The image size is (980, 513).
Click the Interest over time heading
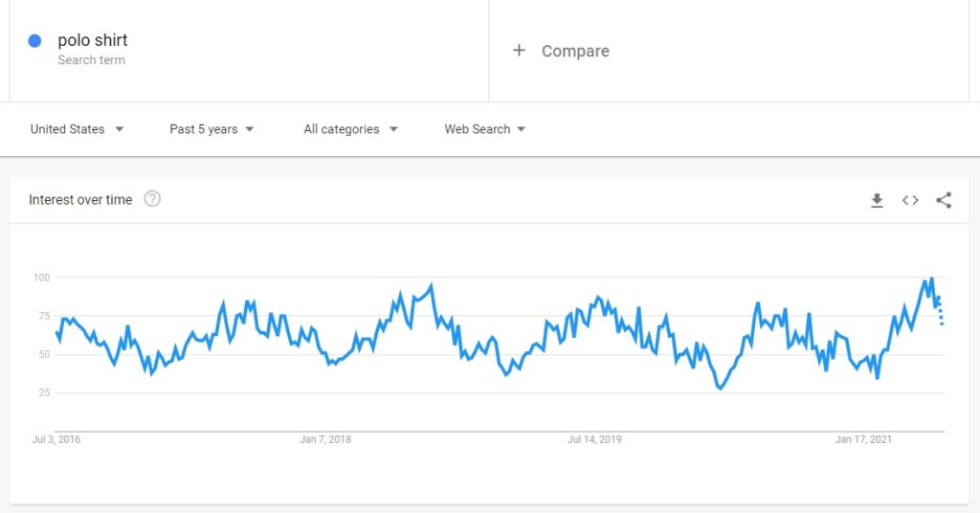point(80,199)
